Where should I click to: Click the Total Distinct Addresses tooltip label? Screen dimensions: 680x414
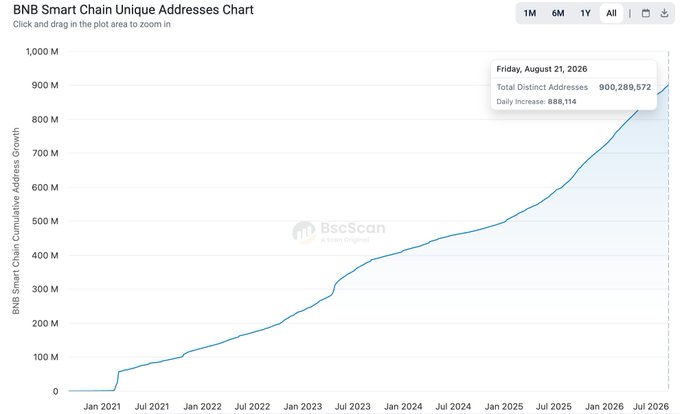[542, 87]
